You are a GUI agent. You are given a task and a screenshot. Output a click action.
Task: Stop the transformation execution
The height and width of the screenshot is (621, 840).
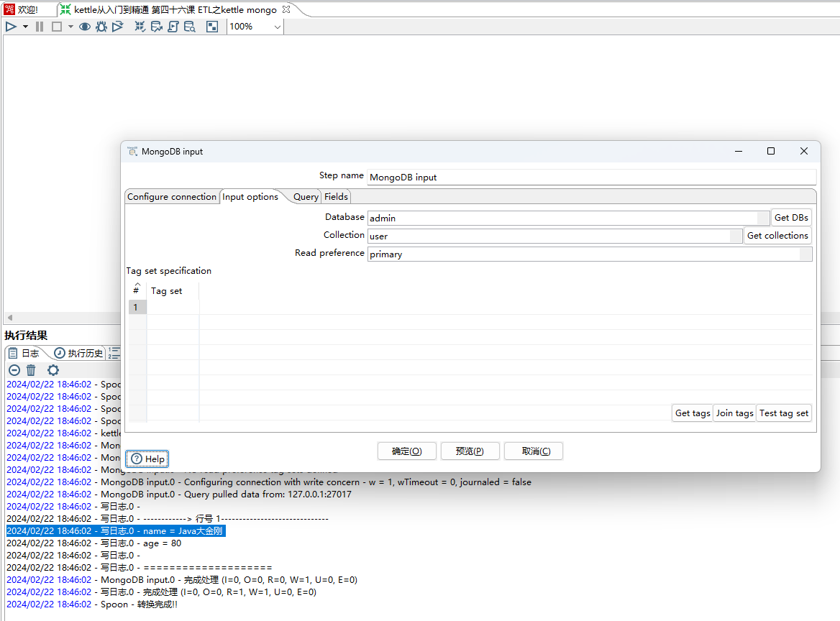(56, 27)
